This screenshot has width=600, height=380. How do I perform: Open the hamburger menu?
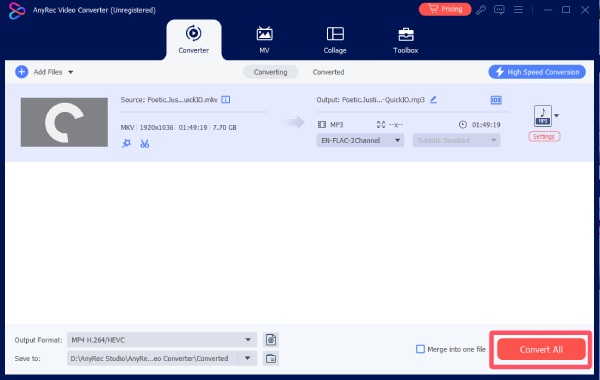[x=518, y=10]
